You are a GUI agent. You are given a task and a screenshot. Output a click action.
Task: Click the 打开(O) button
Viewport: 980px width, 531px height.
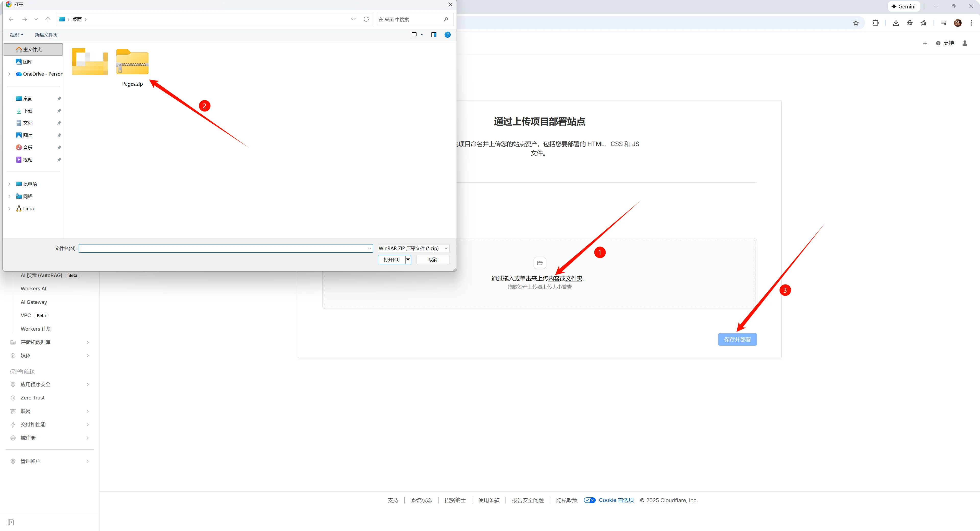(391, 260)
